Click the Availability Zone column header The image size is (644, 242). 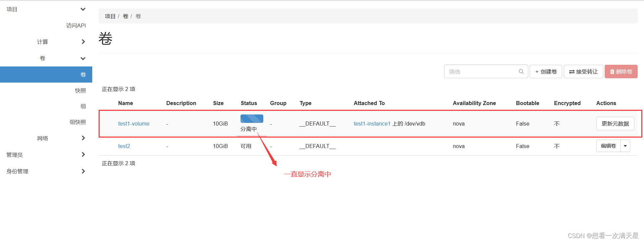pos(474,103)
